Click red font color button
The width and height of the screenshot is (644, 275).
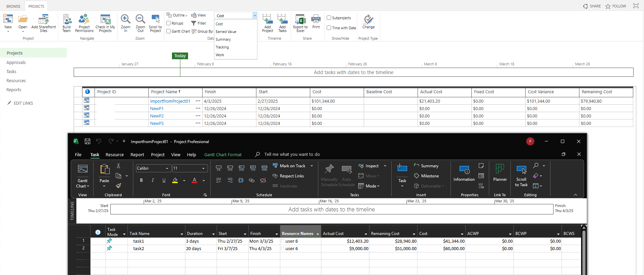(194, 180)
